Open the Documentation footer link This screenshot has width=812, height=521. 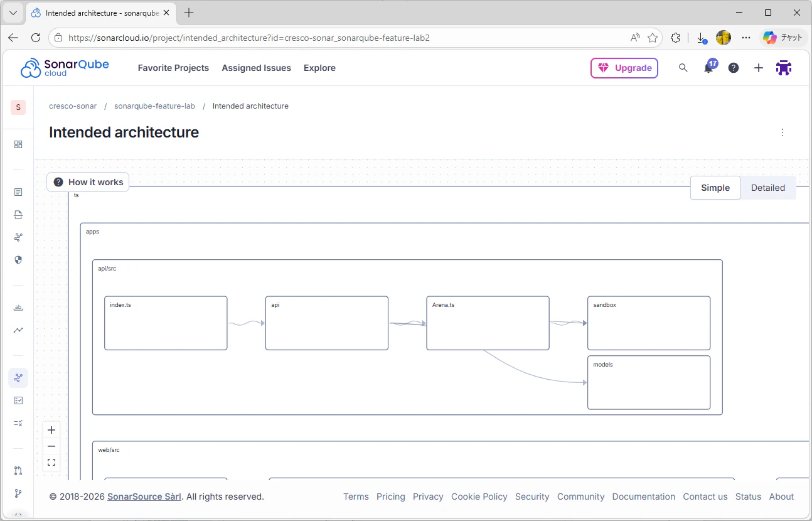(x=644, y=497)
